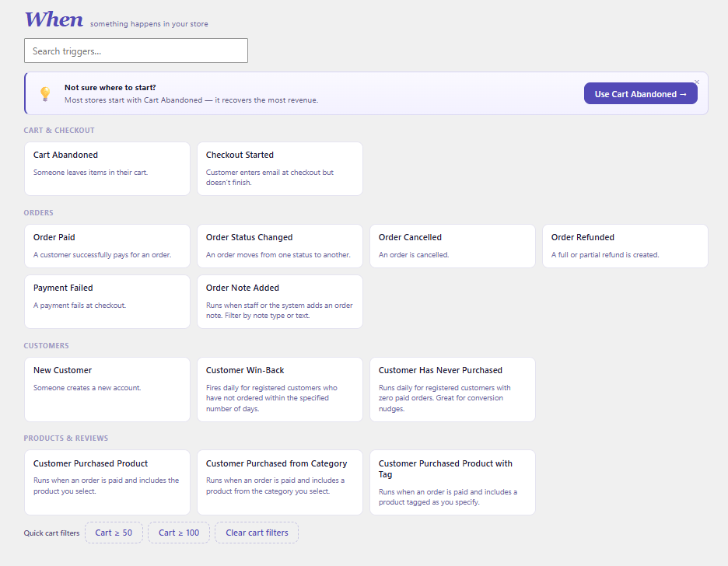Select the Order Note Added trigger
This screenshot has width=728, height=566.
tap(280, 302)
